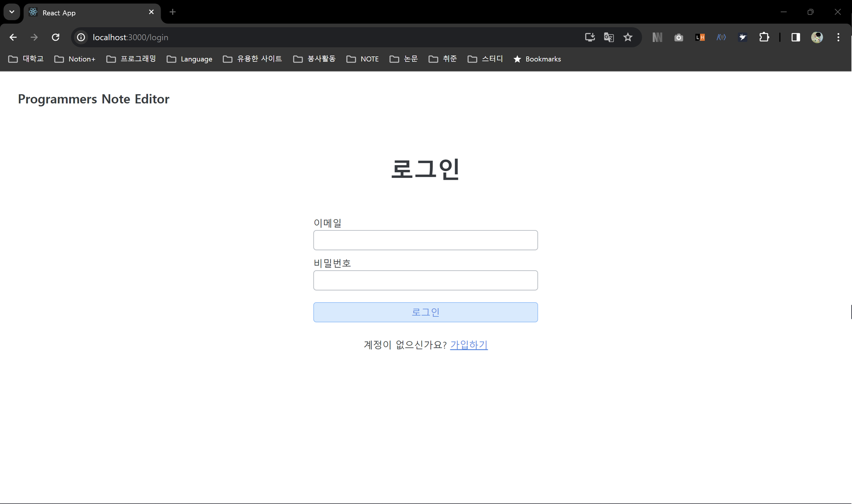Screen dimensions: 852x504
Task: Open the Language bookmark folder
Action: 190,59
